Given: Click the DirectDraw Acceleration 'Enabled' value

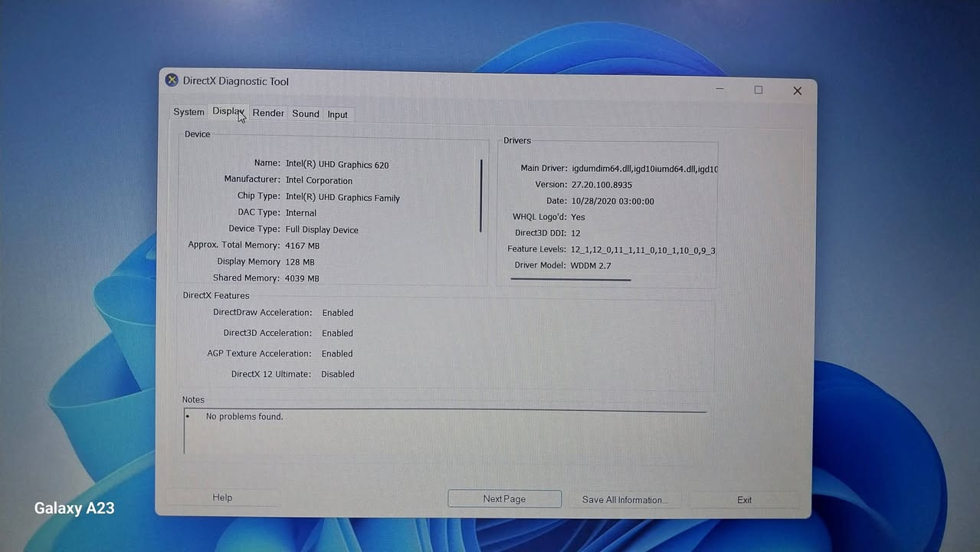Looking at the screenshot, I should 338,313.
